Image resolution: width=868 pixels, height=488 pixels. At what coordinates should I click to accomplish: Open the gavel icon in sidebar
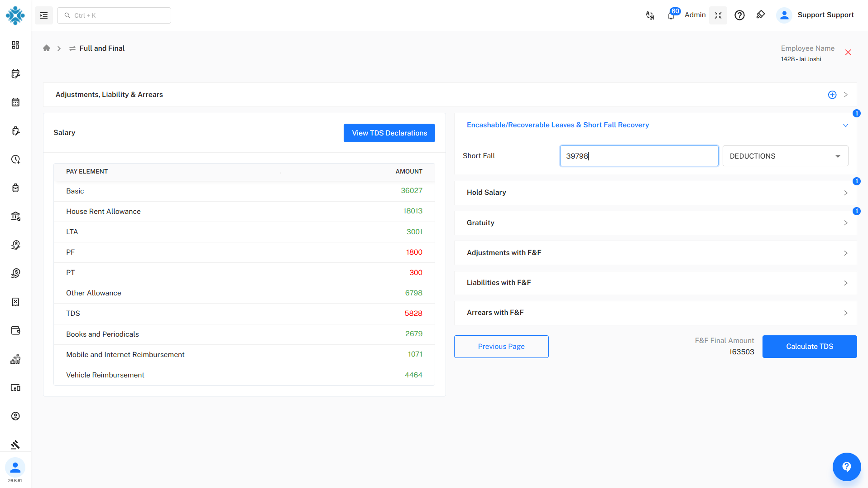tap(15, 445)
